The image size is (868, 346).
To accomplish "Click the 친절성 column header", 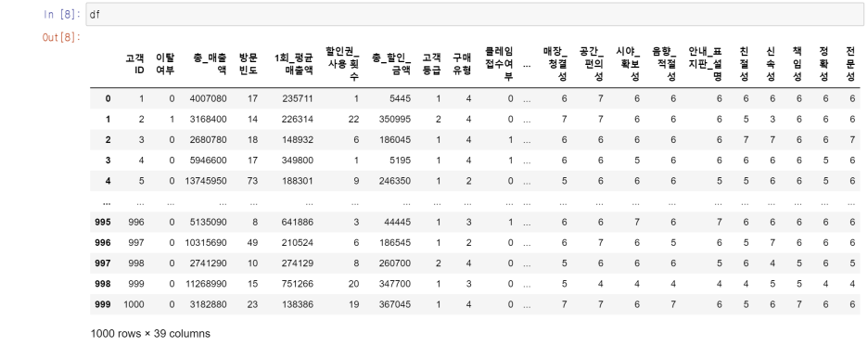I will (x=744, y=65).
